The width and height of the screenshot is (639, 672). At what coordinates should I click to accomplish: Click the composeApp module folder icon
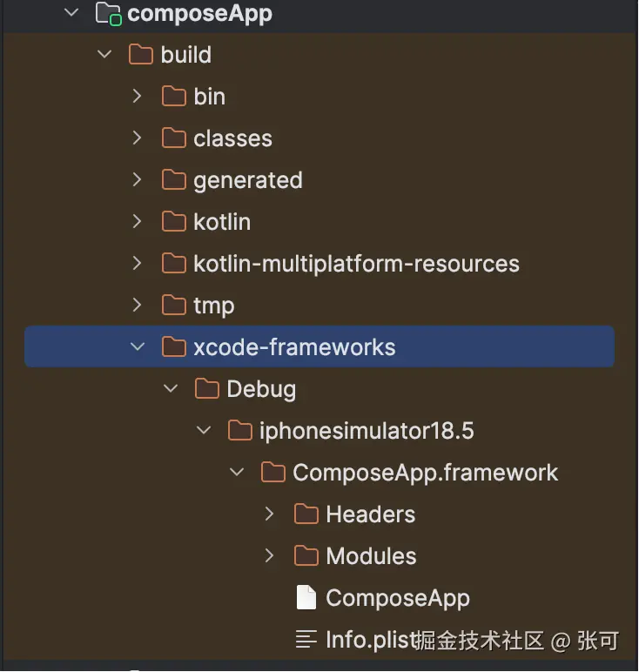coord(108,13)
